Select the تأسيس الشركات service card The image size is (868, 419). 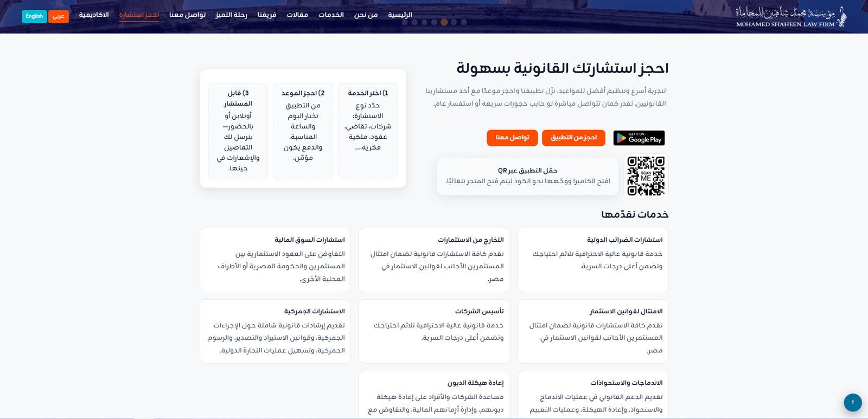tap(434, 331)
